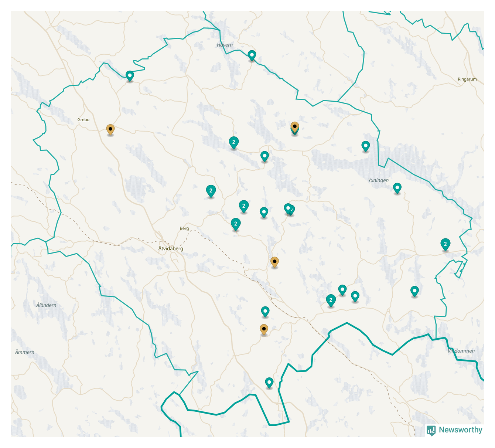Click the southernmost gold marker
Viewport: 495px width, 448px height.
(264, 329)
